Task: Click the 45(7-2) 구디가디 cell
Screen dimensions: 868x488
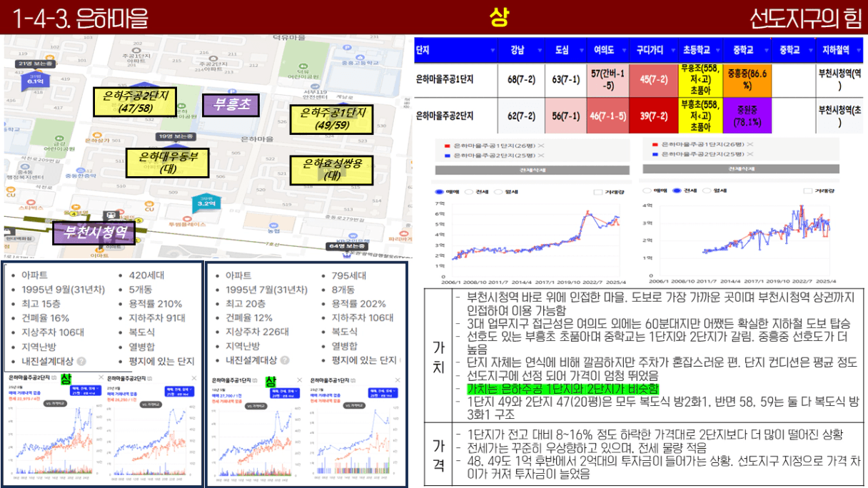Action: coord(655,80)
